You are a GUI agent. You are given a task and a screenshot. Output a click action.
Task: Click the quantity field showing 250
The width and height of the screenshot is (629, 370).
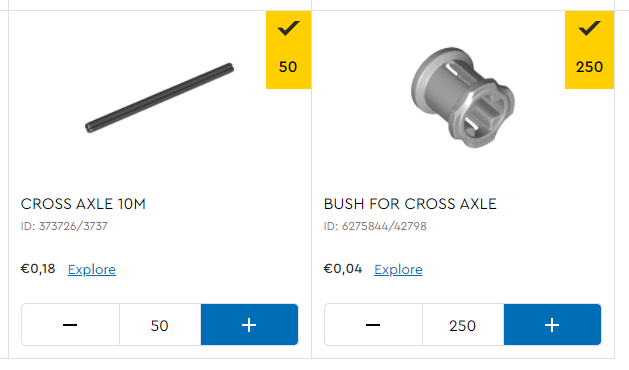[x=463, y=325]
